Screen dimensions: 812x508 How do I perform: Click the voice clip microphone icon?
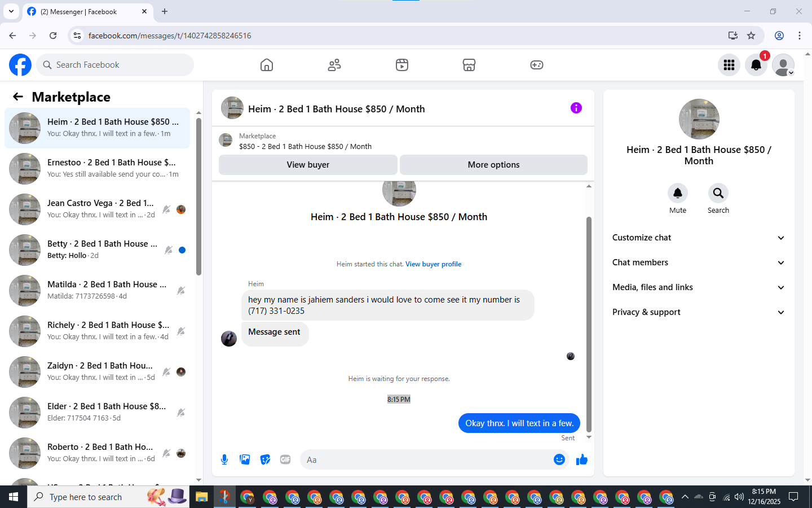click(x=224, y=459)
